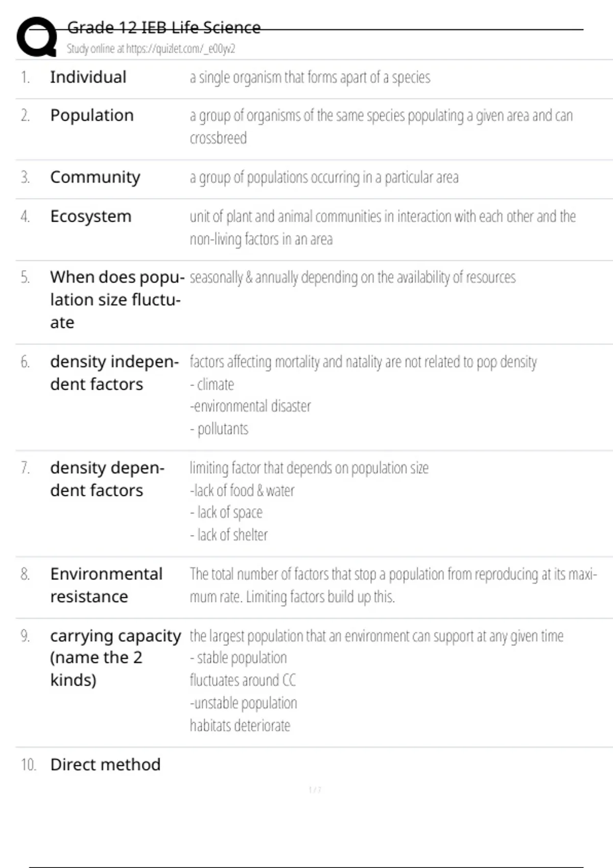Select the Environmental resistance term

tap(106, 585)
